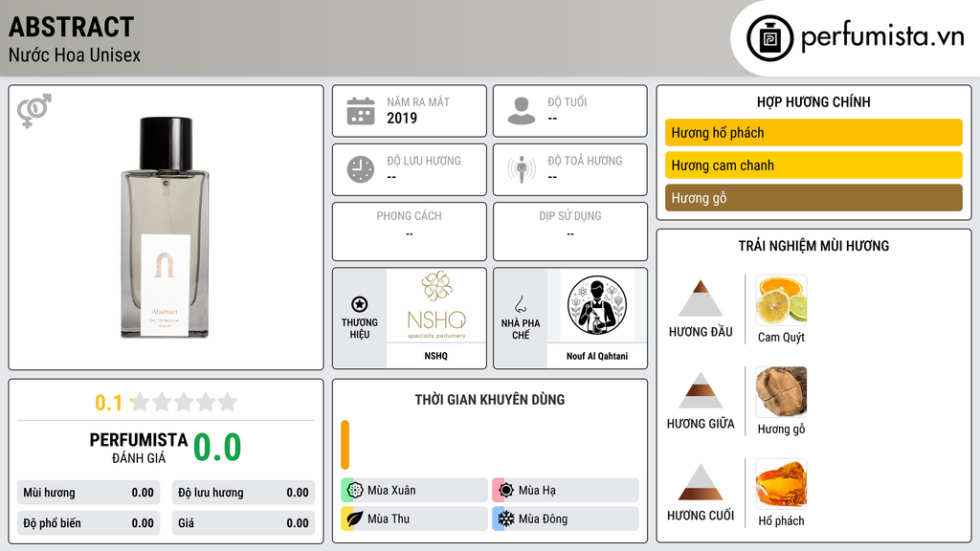The image size is (980, 551).
Task: Select the Mùa Đông season label
Action: click(x=543, y=518)
